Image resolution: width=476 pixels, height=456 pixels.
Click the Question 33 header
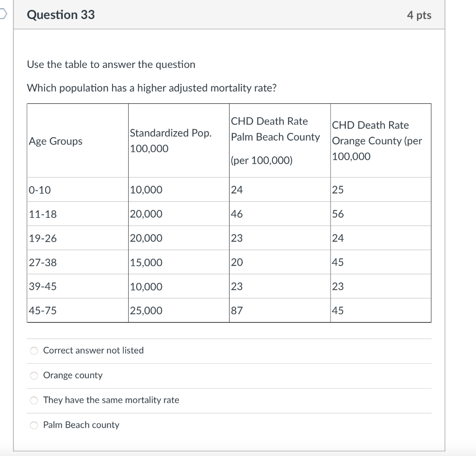60,15
